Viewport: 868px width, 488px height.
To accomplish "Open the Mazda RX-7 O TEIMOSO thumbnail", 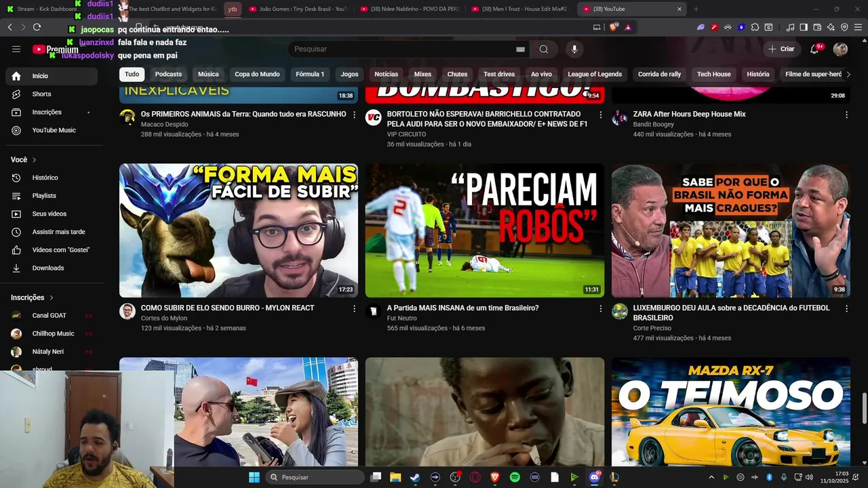I will coord(731,412).
